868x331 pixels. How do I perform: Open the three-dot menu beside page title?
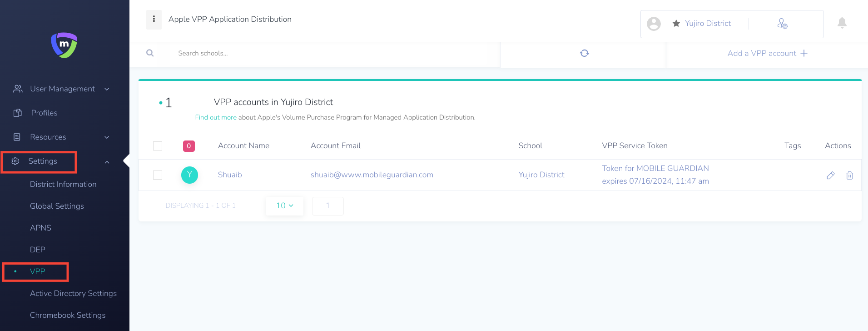coord(154,19)
